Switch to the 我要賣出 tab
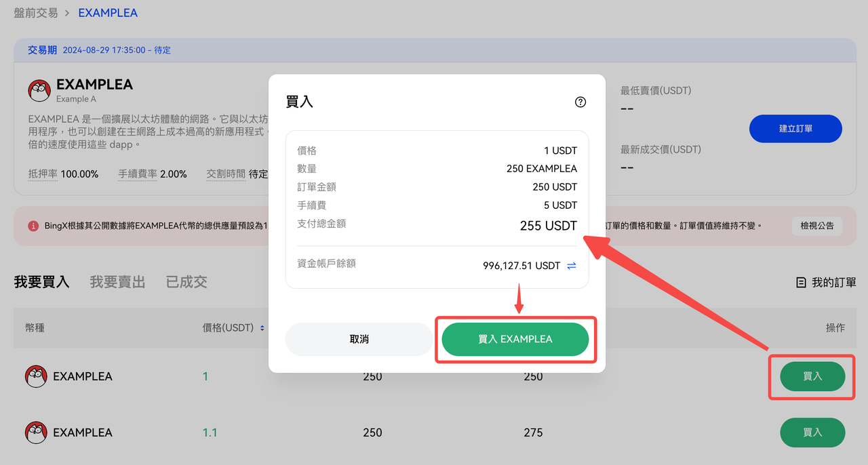The height and width of the screenshot is (465, 868). [117, 282]
